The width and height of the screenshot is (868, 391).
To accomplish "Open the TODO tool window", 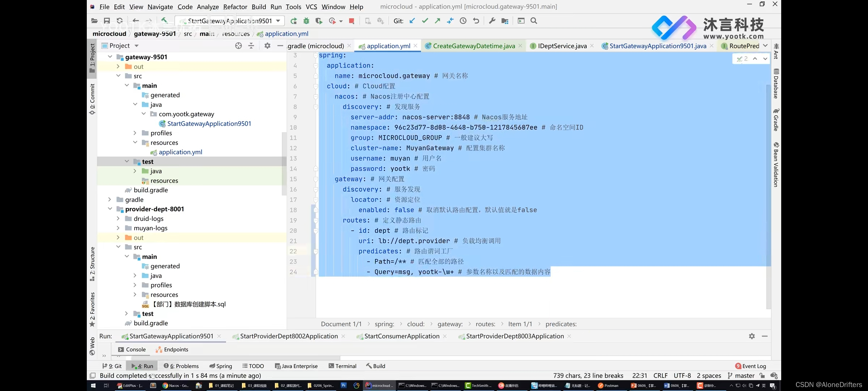I will coord(253,366).
